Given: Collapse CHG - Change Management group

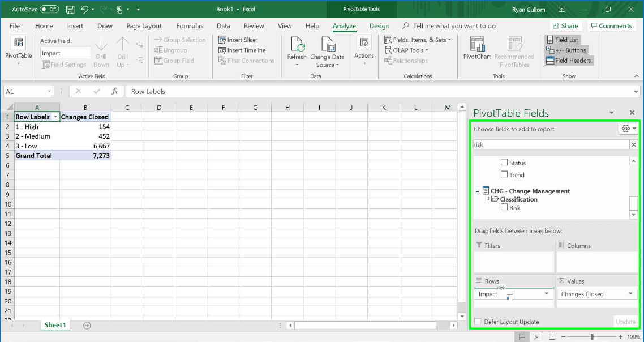Looking at the screenshot, I should (478, 191).
